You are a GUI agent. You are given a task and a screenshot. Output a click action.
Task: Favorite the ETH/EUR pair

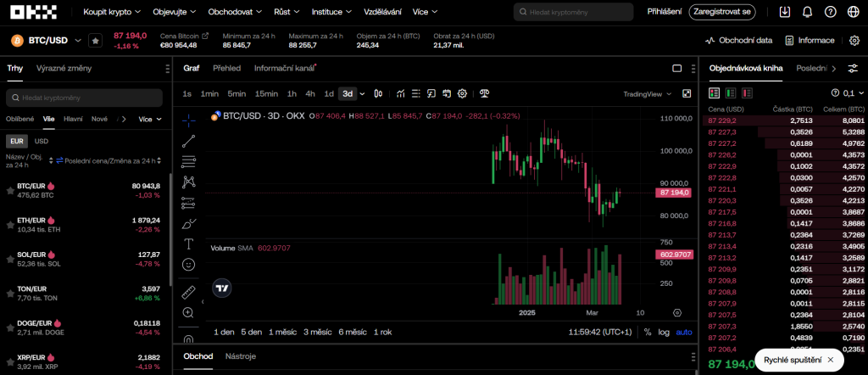point(10,225)
